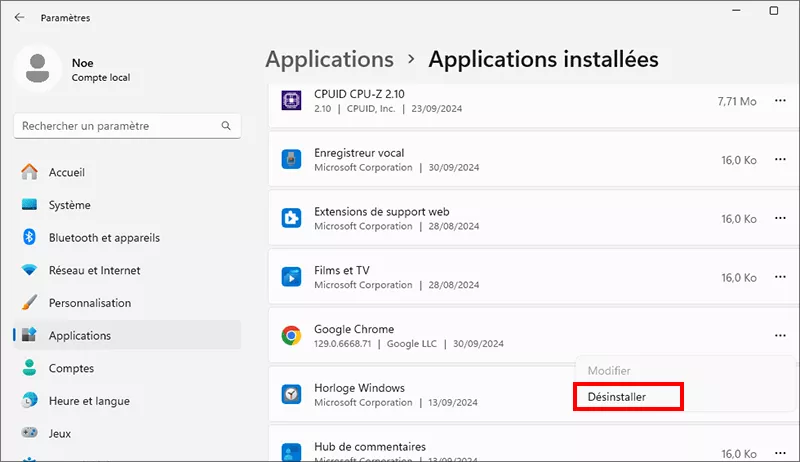
Task: Click the Rechercher un paramètre field
Action: (x=127, y=125)
